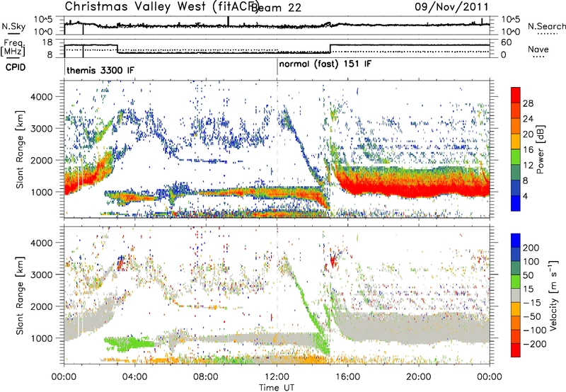The height and width of the screenshot is (392, 566).
Task: Click the 'Power [dB]' color bar label
Action: (541, 149)
